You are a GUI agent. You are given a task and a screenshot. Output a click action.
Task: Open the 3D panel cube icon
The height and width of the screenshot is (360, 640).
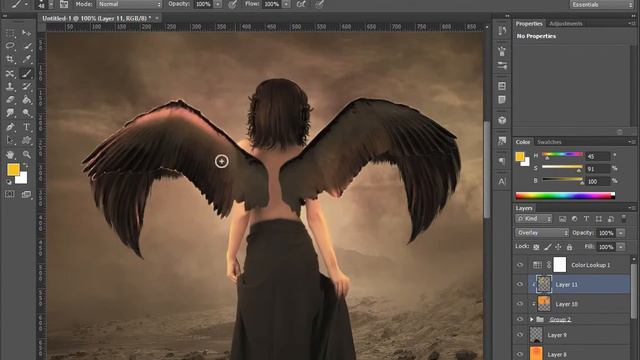pyautogui.click(x=502, y=120)
